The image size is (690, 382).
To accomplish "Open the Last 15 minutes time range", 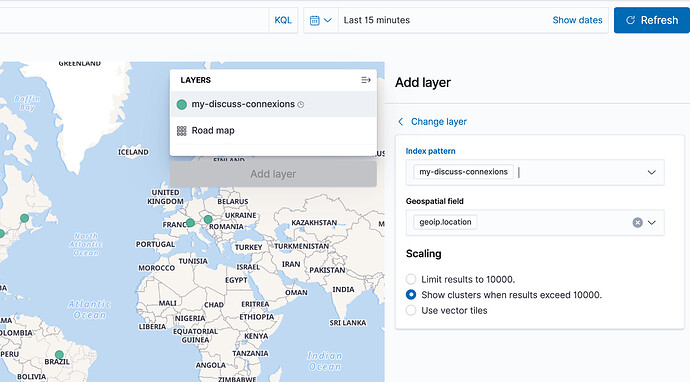I will (x=377, y=20).
